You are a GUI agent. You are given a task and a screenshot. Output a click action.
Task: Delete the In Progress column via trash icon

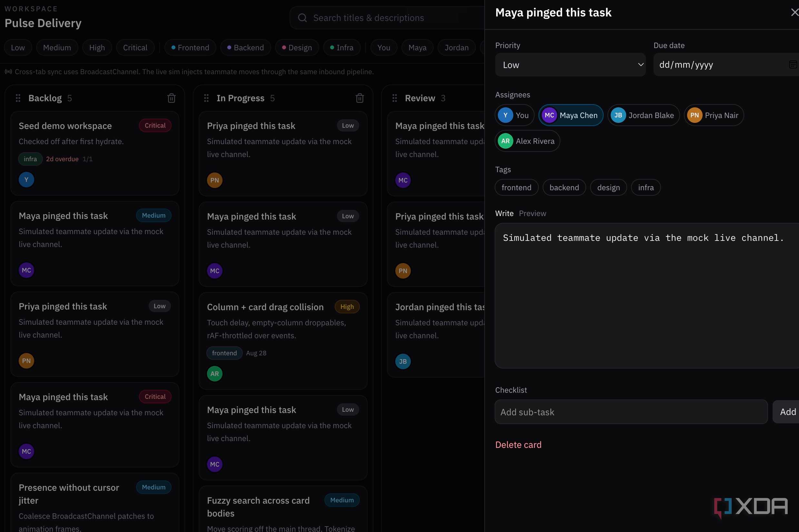point(360,98)
